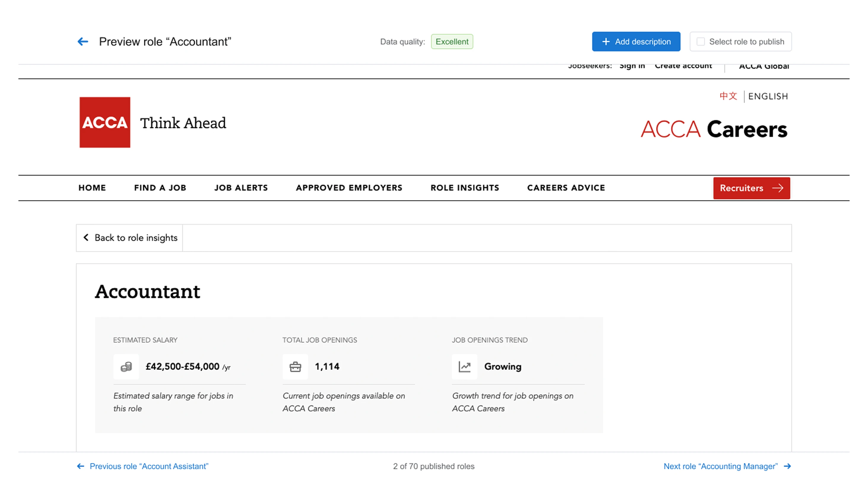This screenshot has height=499, width=868.
Task: Click the chevron beside Back to role insights
Action: pos(86,238)
